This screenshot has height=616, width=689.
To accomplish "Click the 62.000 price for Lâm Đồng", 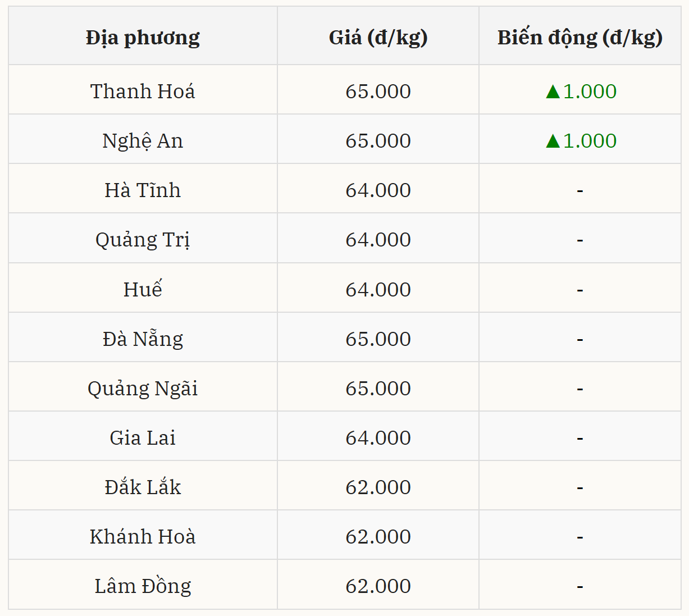I will [x=378, y=586].
